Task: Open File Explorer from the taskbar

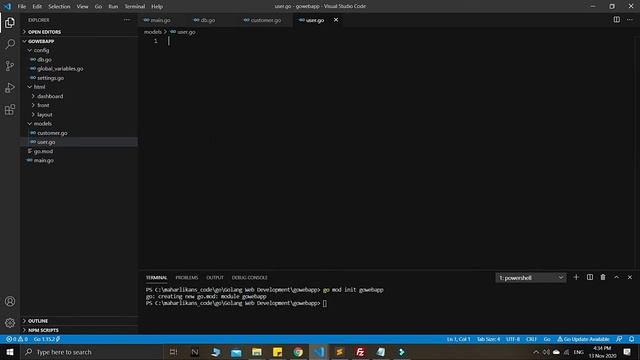Action: [x=257, y=352]
